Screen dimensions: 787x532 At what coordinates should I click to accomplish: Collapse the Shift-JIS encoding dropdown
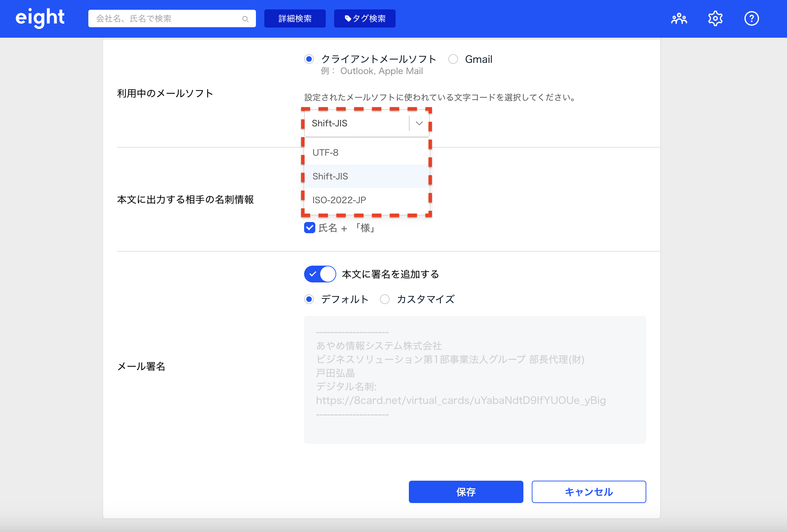(x=356, y=123)
